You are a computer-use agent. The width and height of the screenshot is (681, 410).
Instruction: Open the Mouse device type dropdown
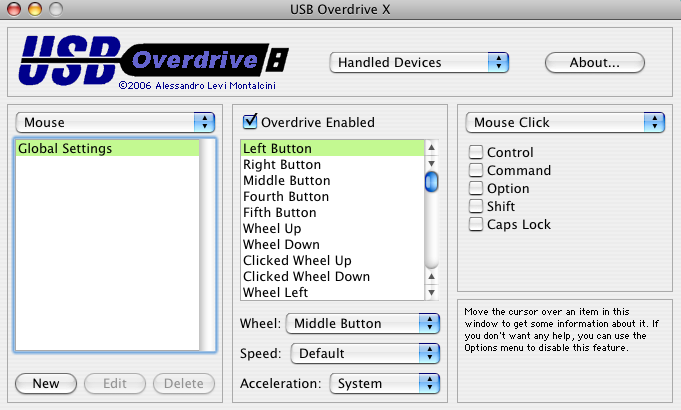(115, 122)
